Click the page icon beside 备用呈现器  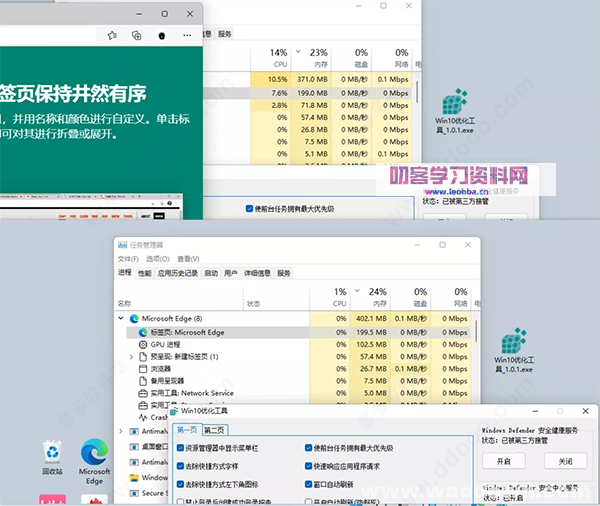143,381
